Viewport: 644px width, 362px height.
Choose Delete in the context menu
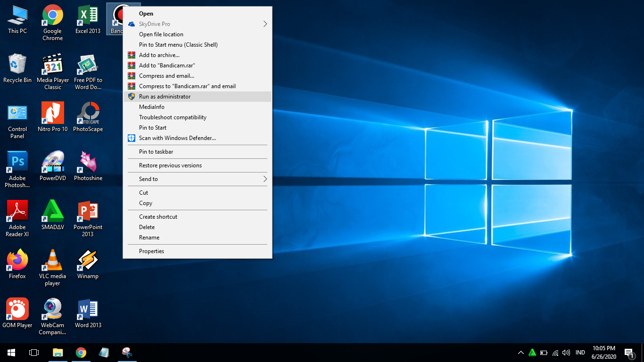pos(198,227)
